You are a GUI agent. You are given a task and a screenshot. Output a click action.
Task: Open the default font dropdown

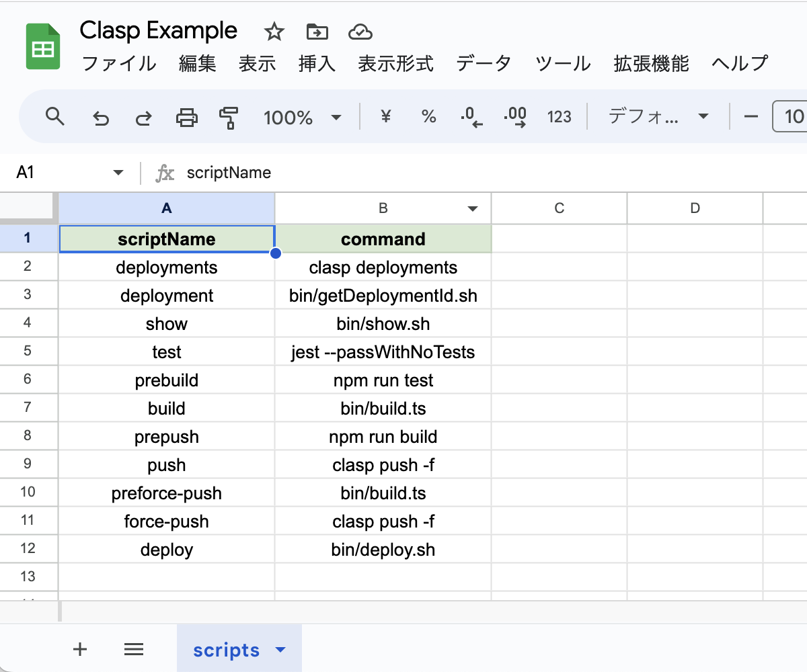click(x=658, y=117)
